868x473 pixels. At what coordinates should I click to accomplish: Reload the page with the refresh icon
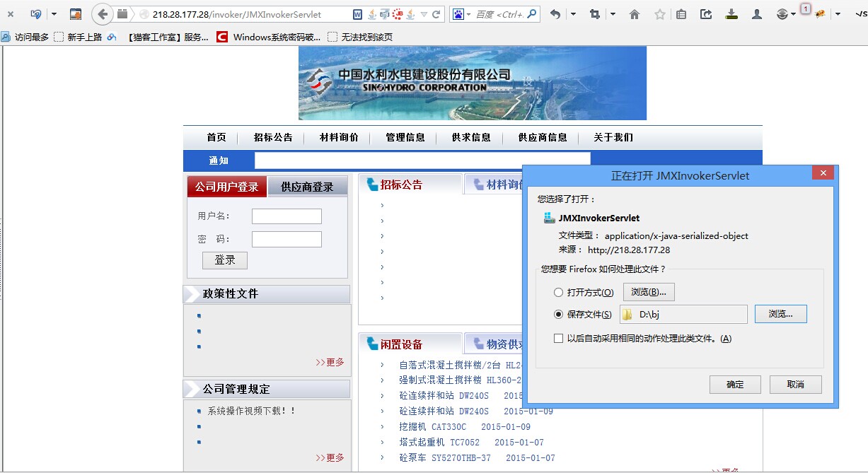pyautogui.click(x=436, y=14)
